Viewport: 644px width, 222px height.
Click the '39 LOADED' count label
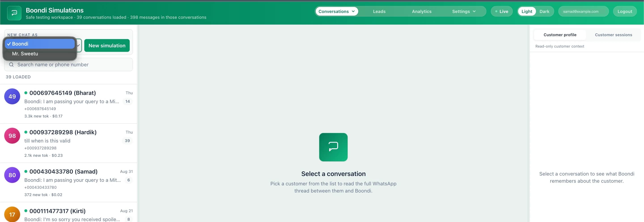coord(18,77)
